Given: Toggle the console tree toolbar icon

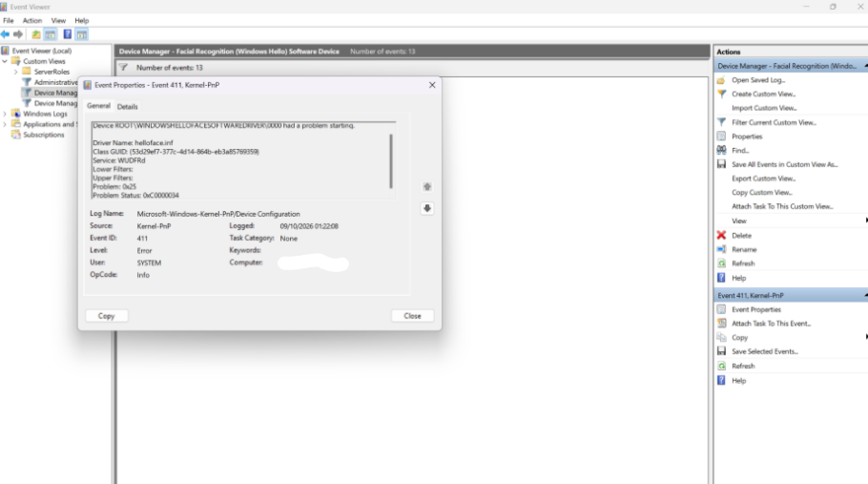Looking at the screenshot, I should tap(51, 34).
